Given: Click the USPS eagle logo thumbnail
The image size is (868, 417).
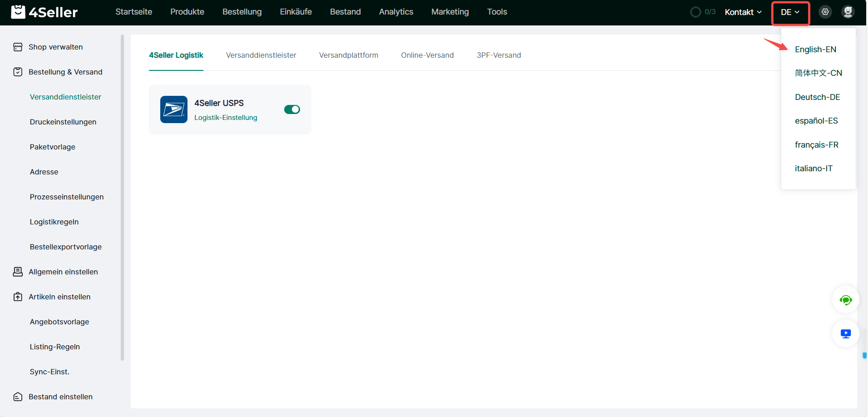Looking at the screenshot, I should click(x=173, y=109).
